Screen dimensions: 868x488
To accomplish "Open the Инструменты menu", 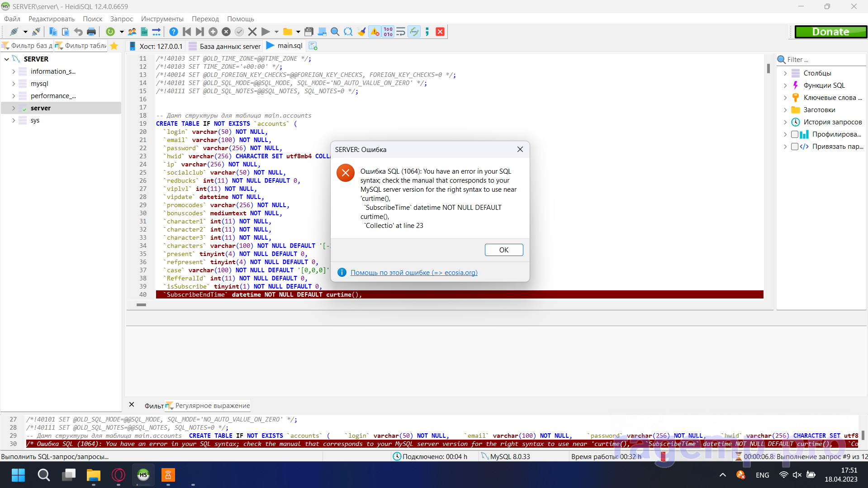I will pyautogui.click(x=162, y=19).
